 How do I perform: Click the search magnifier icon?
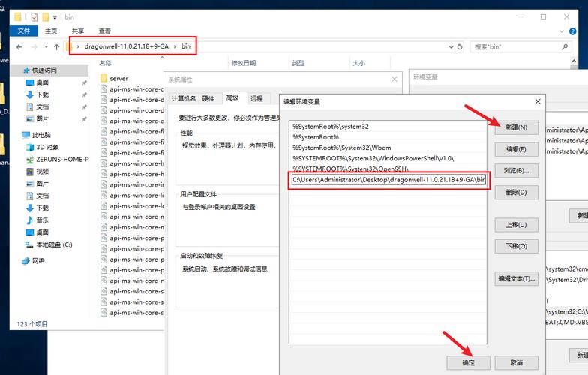tap(565, 46)
